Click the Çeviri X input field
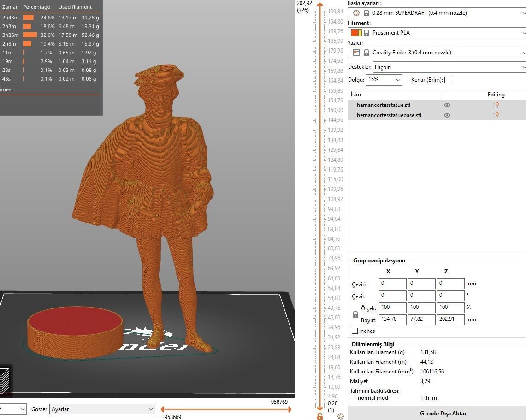This screenshot has height=420, width=526. pos(392,284)
